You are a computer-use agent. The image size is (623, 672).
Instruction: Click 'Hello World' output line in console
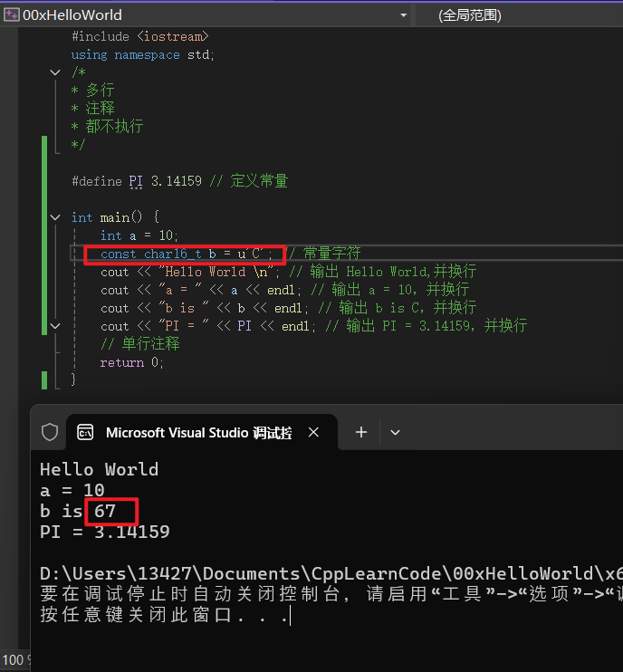pos(99,470)
